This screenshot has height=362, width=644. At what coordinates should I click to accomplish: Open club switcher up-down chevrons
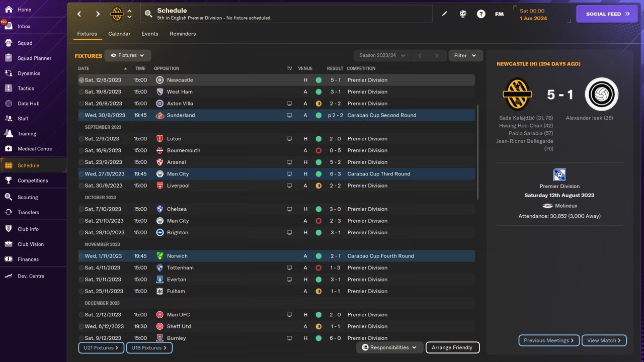click(129, 14)
